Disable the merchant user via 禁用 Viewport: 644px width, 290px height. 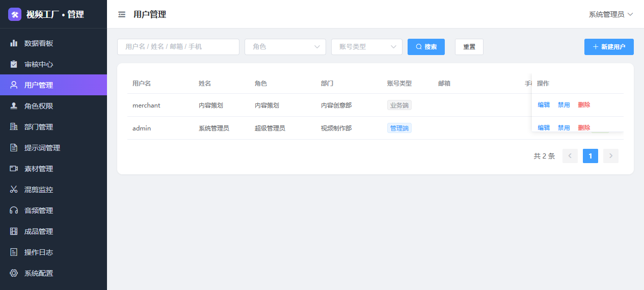(x=563, y=105)
